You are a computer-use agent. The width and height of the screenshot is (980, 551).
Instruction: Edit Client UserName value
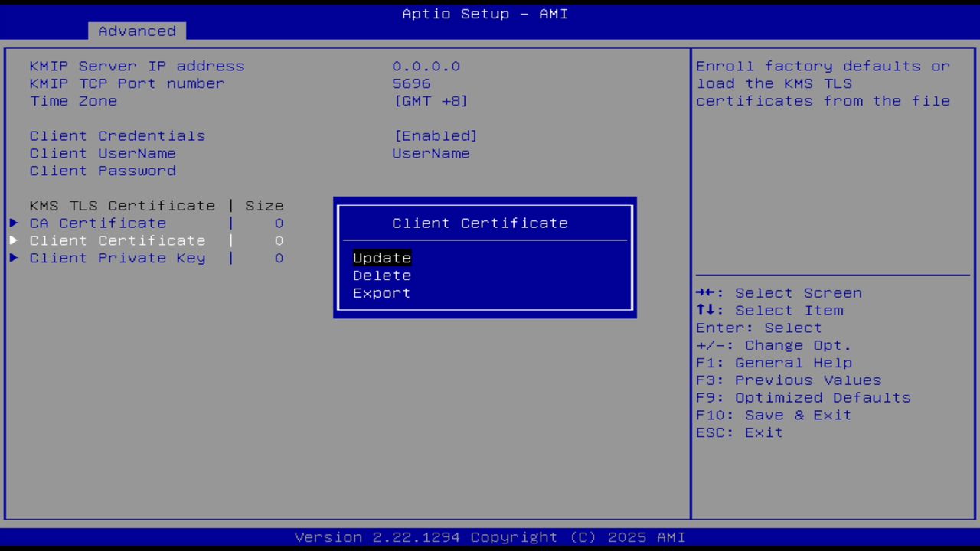(431, 153)
